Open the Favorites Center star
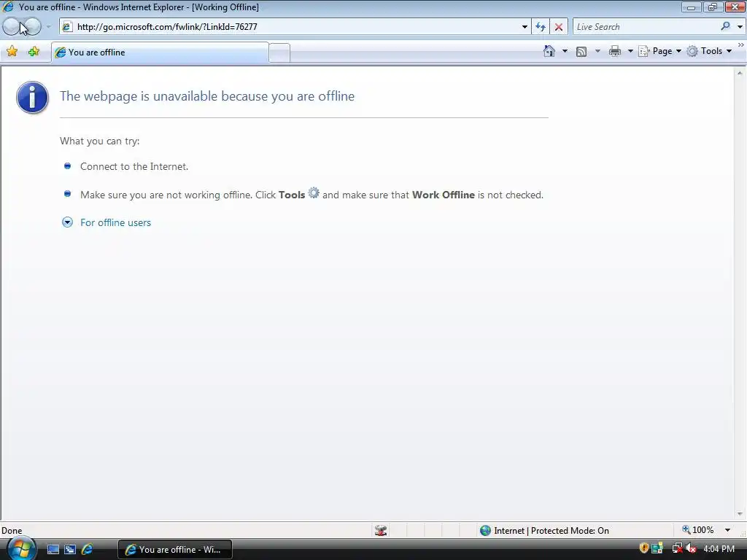747x560 pixels. [x=12, y=52]
